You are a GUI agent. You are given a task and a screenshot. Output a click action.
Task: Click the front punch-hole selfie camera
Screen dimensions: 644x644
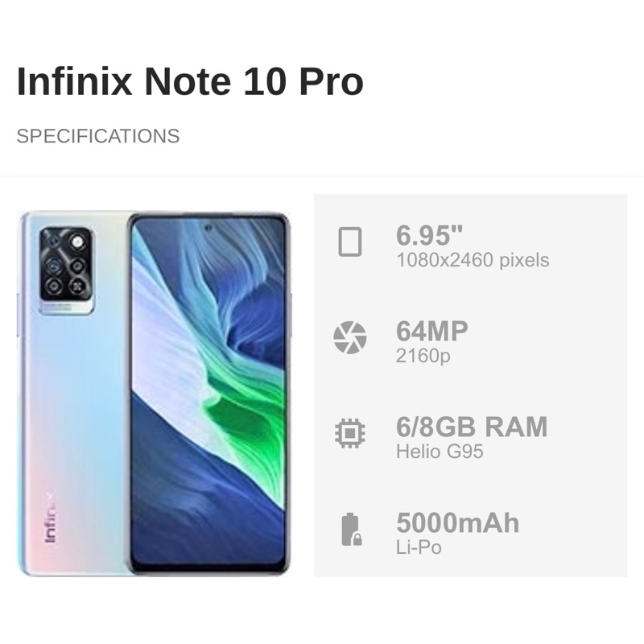(208, 227)
